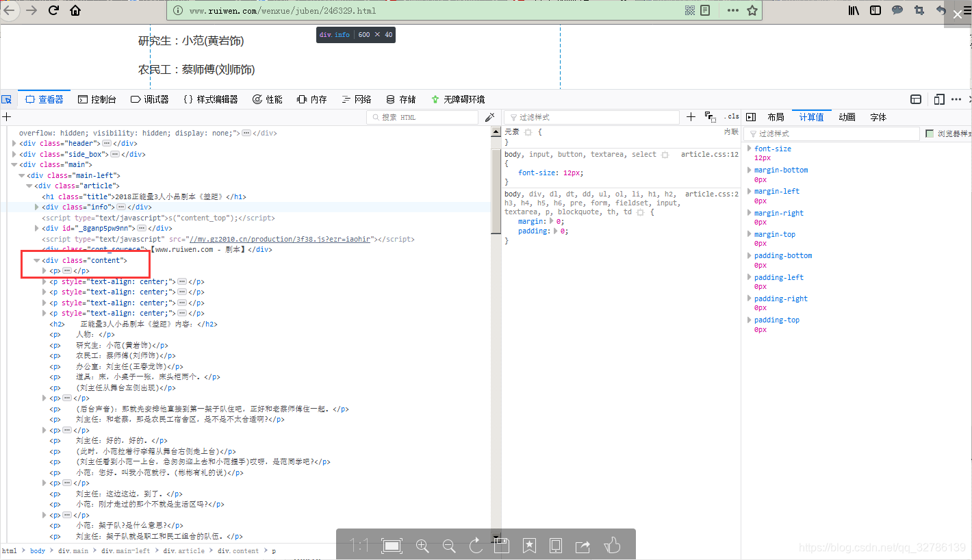
Task: Expand padding-top computed property
Action: point(750,320)
